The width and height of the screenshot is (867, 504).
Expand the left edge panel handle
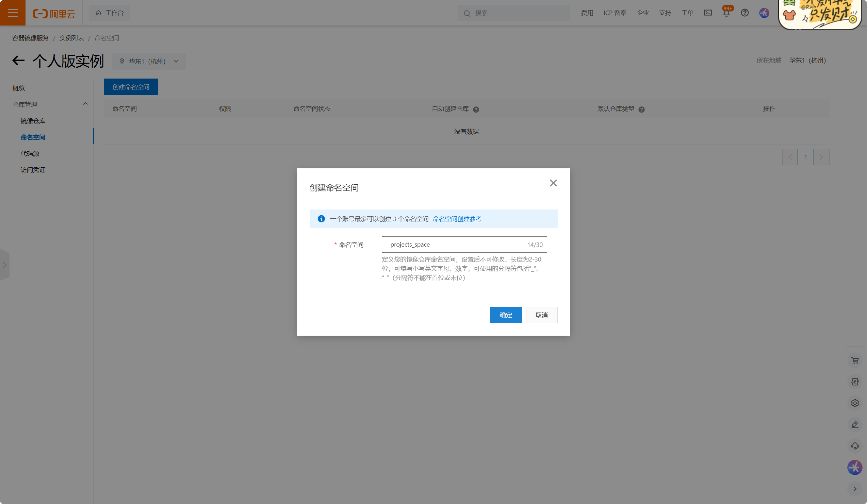point(4,265)
